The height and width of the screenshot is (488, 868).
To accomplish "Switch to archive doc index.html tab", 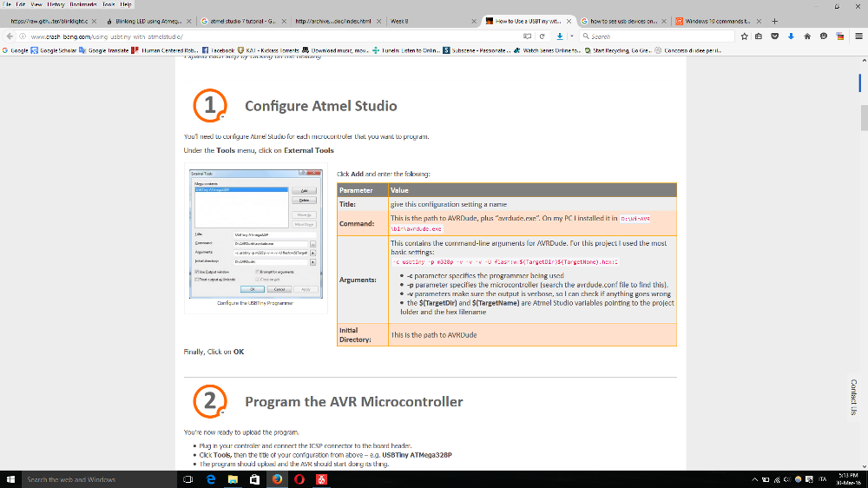I will pos(333,21).
